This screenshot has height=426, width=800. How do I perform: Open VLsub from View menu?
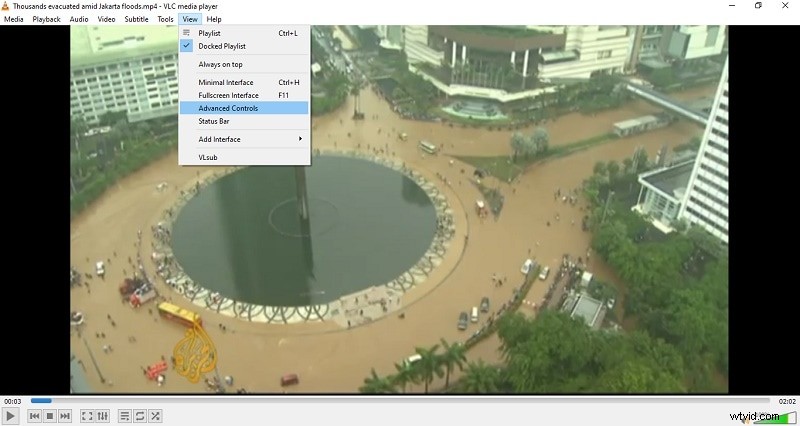coord(244,158)
